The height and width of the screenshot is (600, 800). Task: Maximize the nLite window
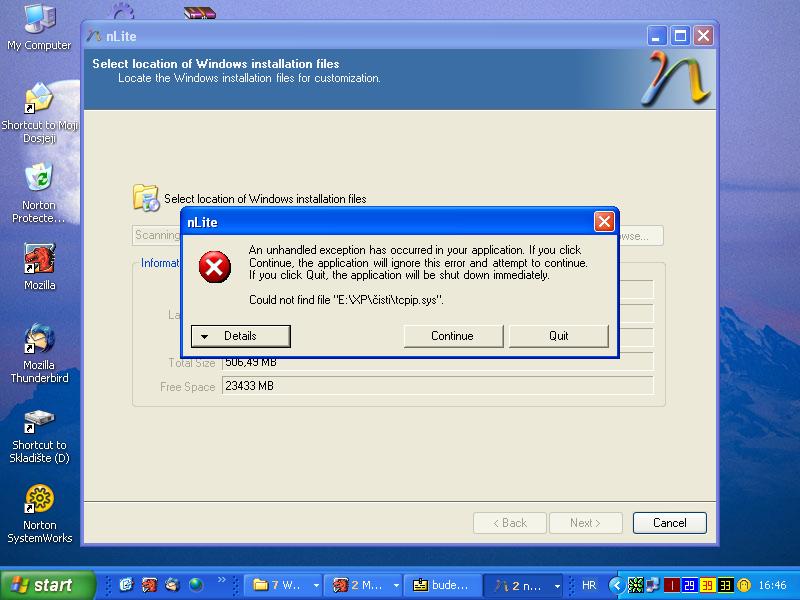pos(680,36)
